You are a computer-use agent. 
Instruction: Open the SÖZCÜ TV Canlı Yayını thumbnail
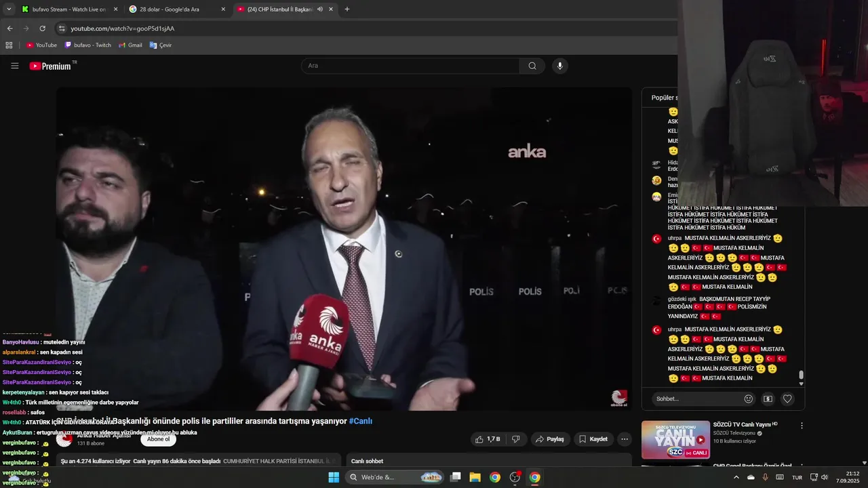click(x=675, y=440)
